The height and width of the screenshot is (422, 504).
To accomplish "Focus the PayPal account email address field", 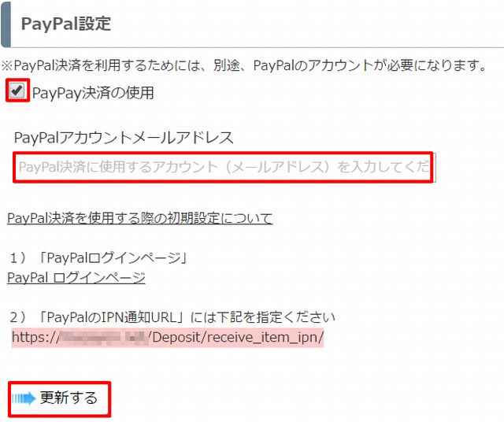I will click(224, 168).
